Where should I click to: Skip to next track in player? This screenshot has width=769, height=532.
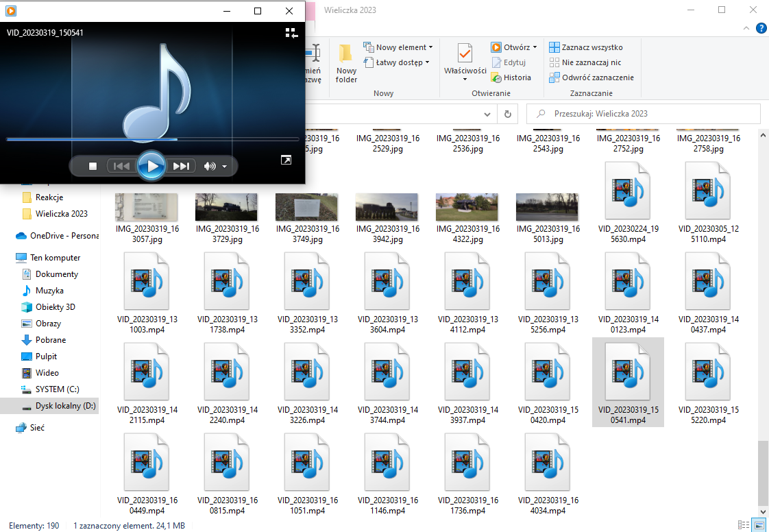(x=182, y=166)
